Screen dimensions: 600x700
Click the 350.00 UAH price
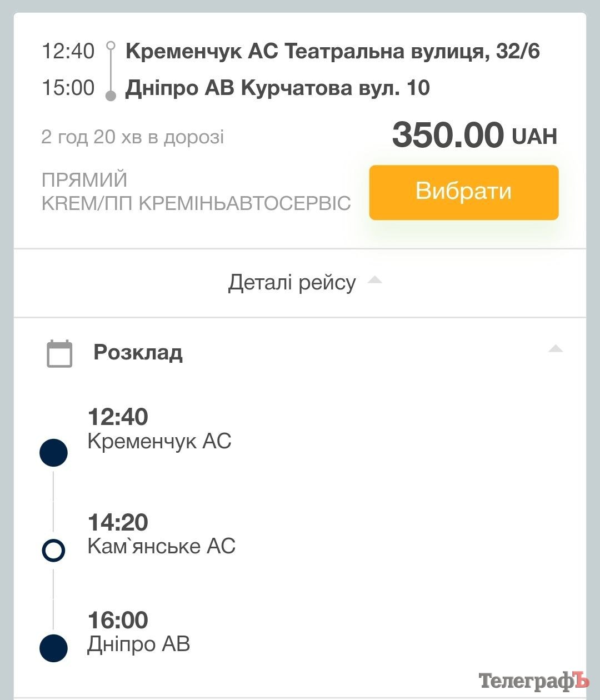tap(474, 135)
